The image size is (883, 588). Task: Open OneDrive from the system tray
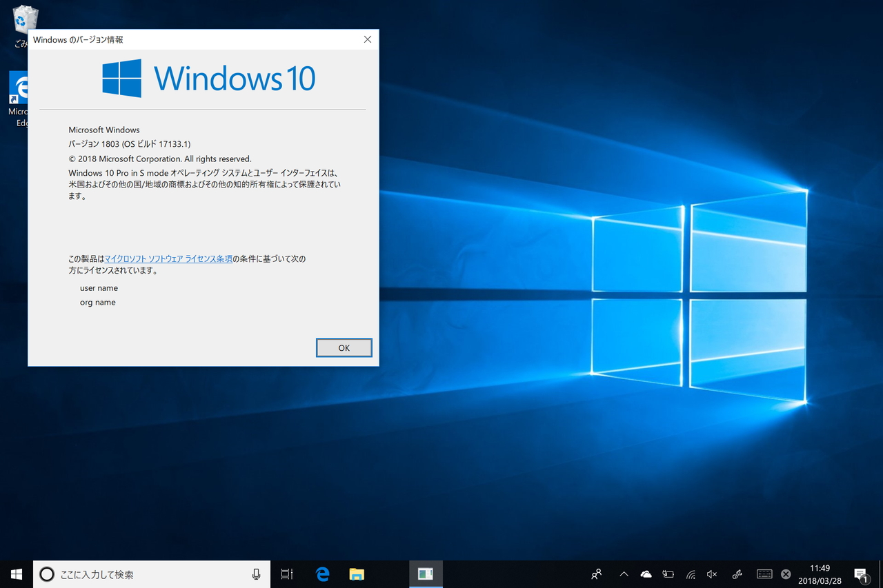pos(646,574)
